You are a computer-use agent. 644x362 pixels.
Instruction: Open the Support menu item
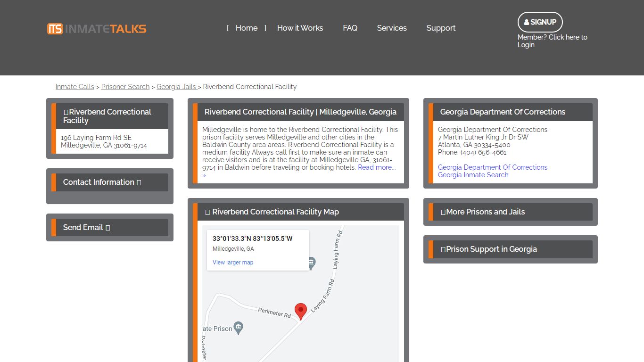(x=441, y=28)
